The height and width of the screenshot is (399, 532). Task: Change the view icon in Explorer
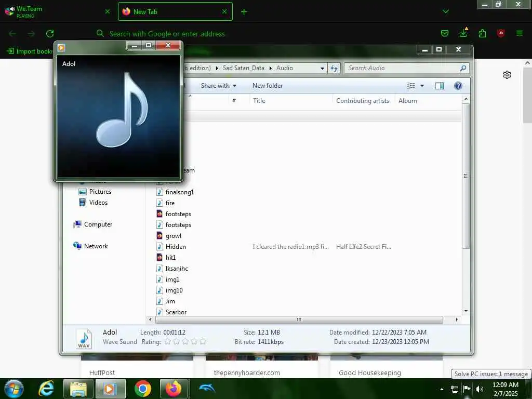point(411,86)
